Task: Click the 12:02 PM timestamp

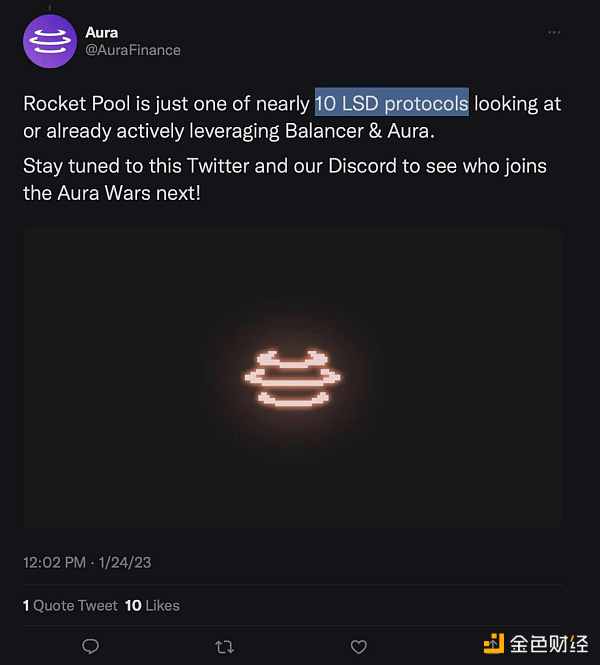Action: [x=54, y=563]
